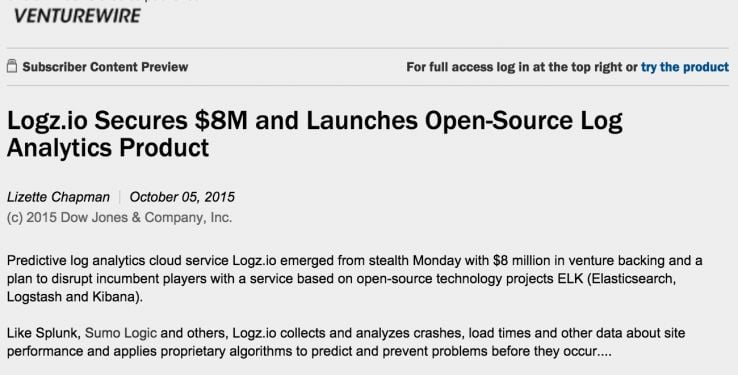Click the October 05, 2015 date
This screenshot has height=375, width=738.
182,197
